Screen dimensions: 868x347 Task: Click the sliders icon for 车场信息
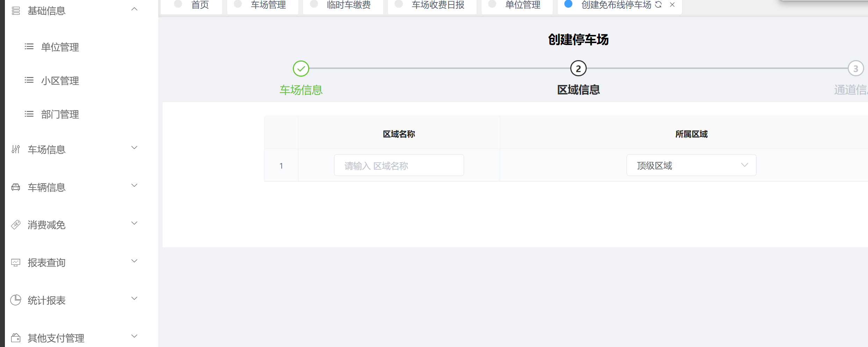pos(16,149)
